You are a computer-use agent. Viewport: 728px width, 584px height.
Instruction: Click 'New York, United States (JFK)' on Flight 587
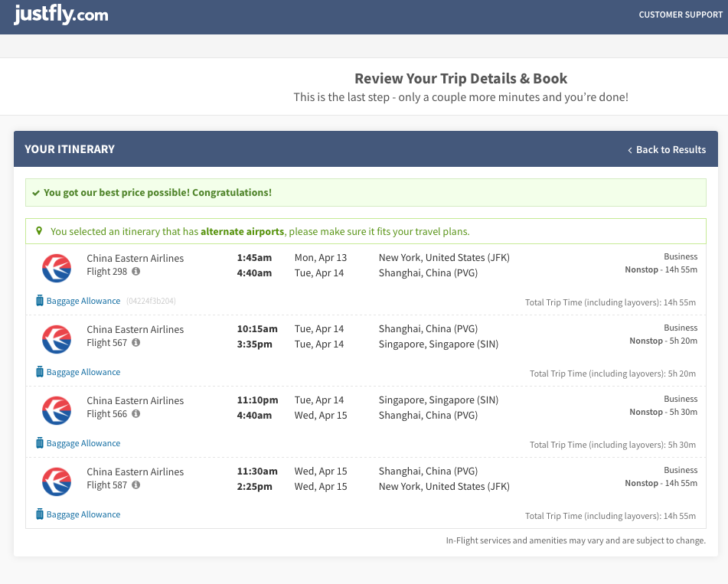444,487
